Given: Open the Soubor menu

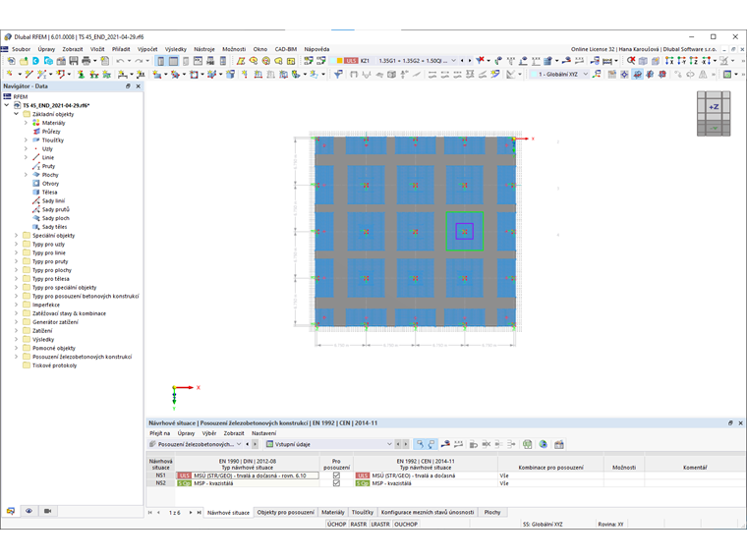Looking at the screenshot, I should (x=21, y=49).
